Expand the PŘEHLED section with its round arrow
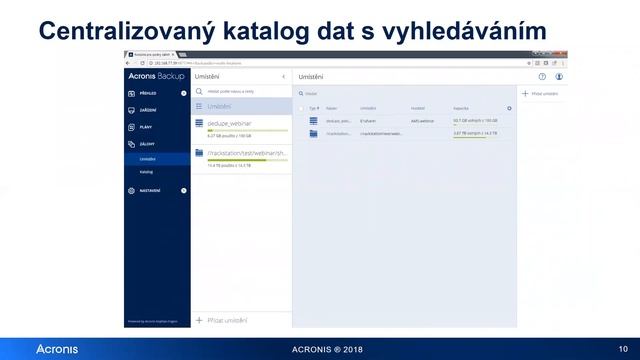Viewport: 640px width, 360px height. coord(184,93)
